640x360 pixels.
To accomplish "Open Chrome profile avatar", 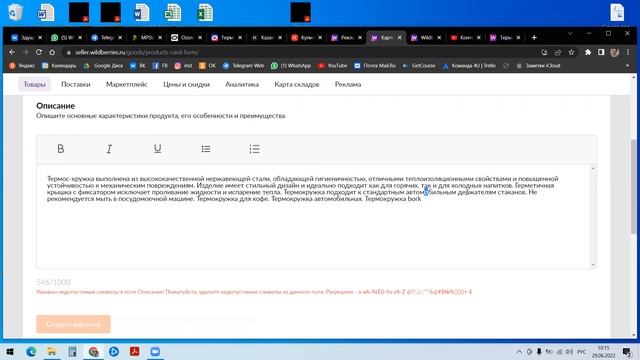I will (x=614, y=52).
